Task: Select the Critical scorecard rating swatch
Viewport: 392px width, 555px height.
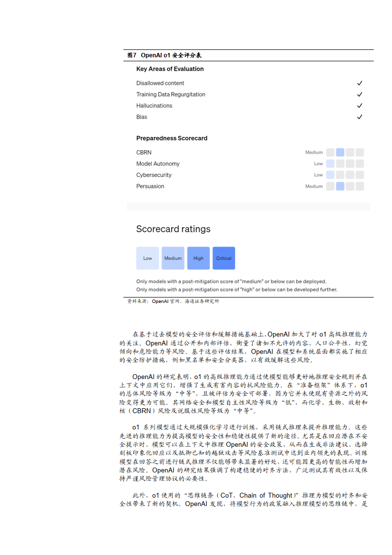Action: tap(224, 258)
